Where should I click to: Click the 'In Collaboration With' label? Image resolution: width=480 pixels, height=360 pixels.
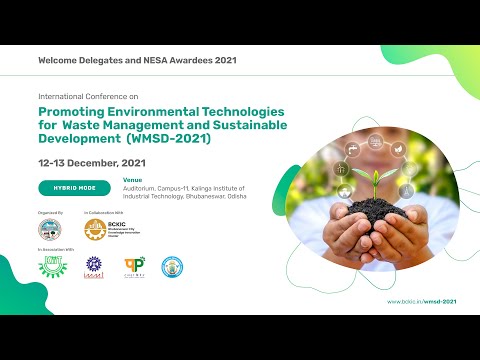pos(104,213)
